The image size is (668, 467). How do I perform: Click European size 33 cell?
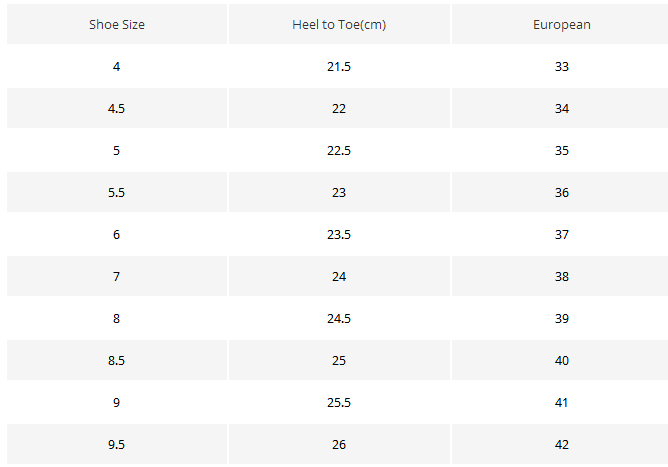click(560, 66)
